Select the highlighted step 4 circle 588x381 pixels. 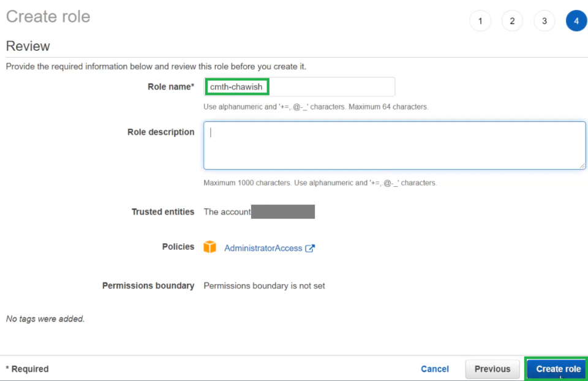coord(576,20)
